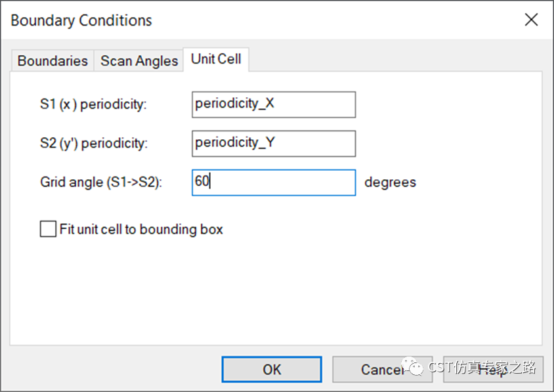
Task: Click the S1 (x) periodicity input field
Action: click(x=274, y=104)
